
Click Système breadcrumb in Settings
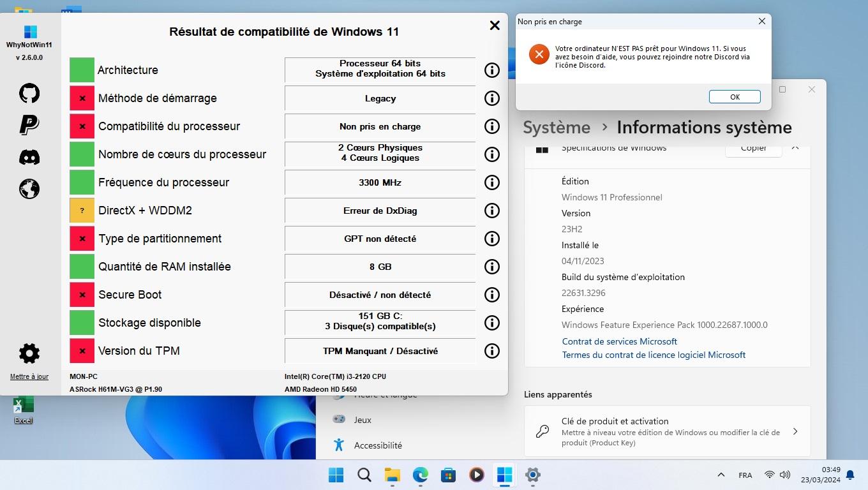(x=557, y=128)
